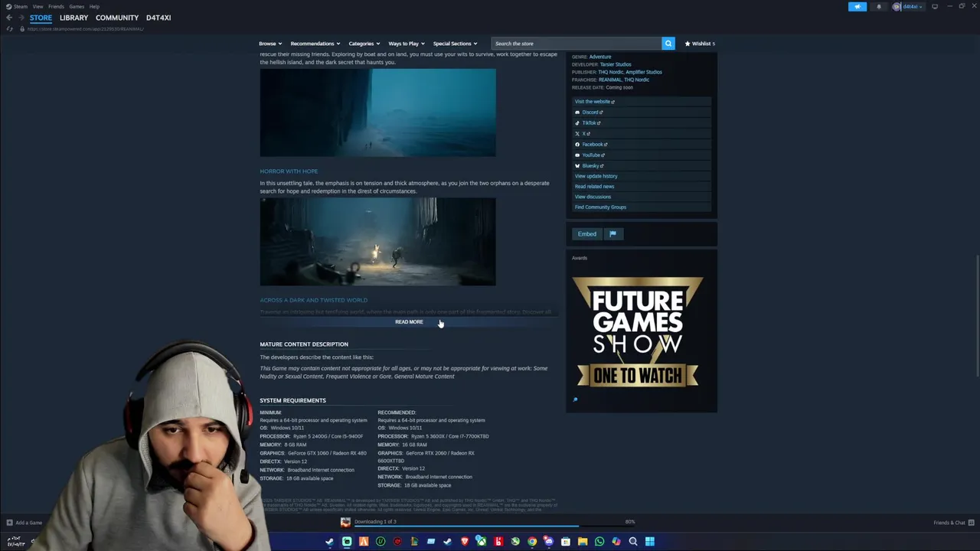Click the Big Picture mode monitor icon
The image size is (980, 551).
tap(935, 7)
